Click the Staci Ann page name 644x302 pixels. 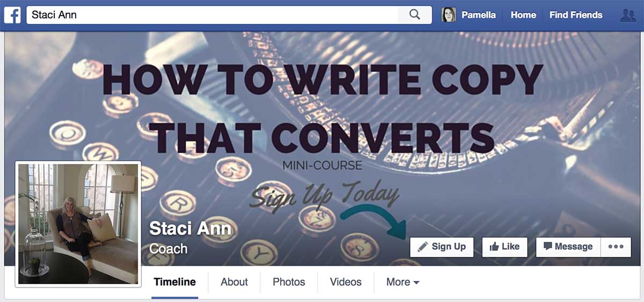coord(190,228)
